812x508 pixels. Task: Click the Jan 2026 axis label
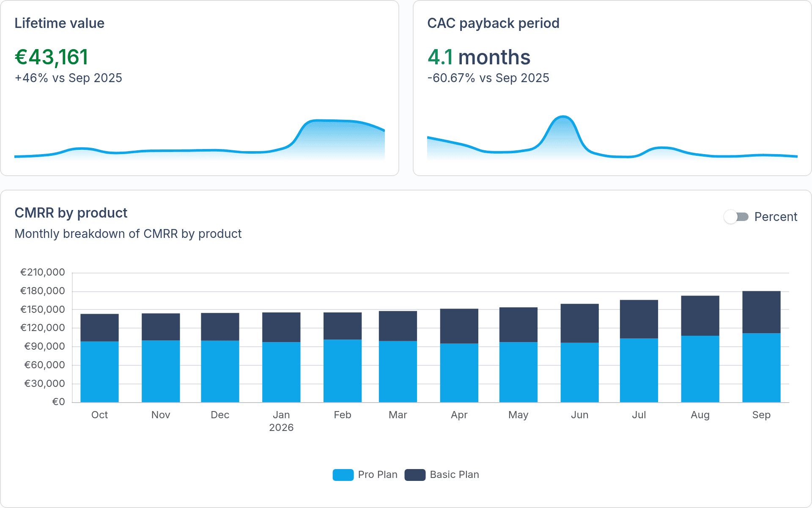point(281,421)
